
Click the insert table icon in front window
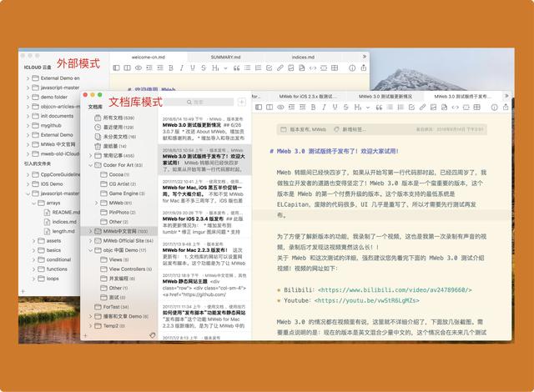click(x=476, y=108)
